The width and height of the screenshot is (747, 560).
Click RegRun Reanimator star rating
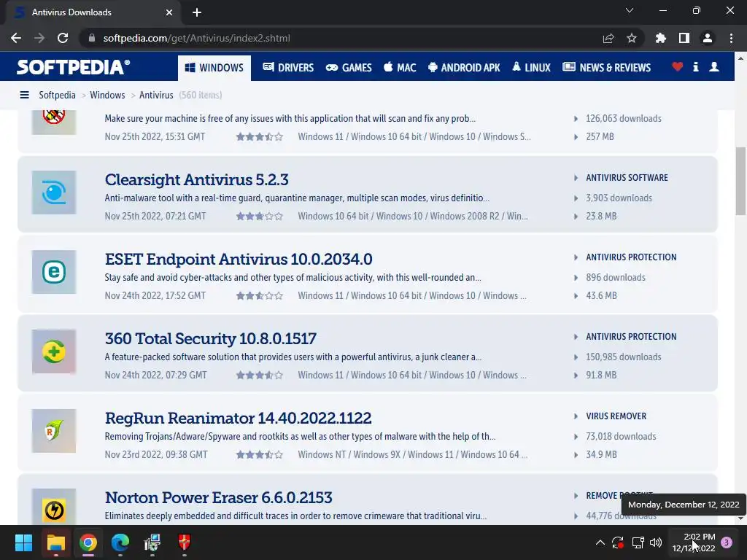pyautogui.click(x=260, y=455)
